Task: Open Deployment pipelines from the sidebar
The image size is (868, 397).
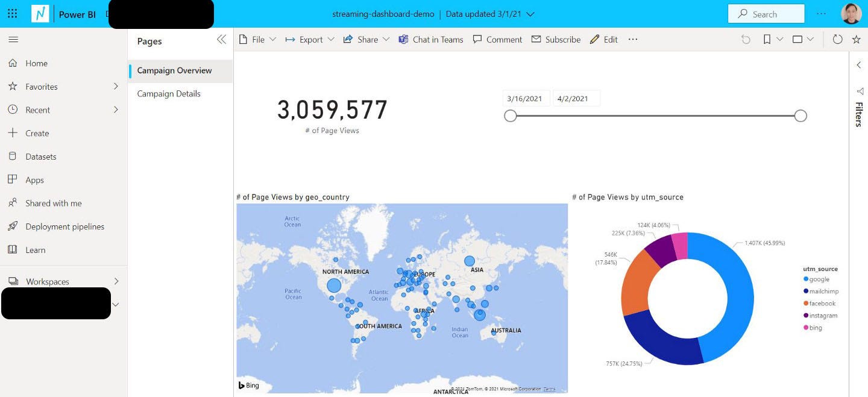Action: pos(64,227)
